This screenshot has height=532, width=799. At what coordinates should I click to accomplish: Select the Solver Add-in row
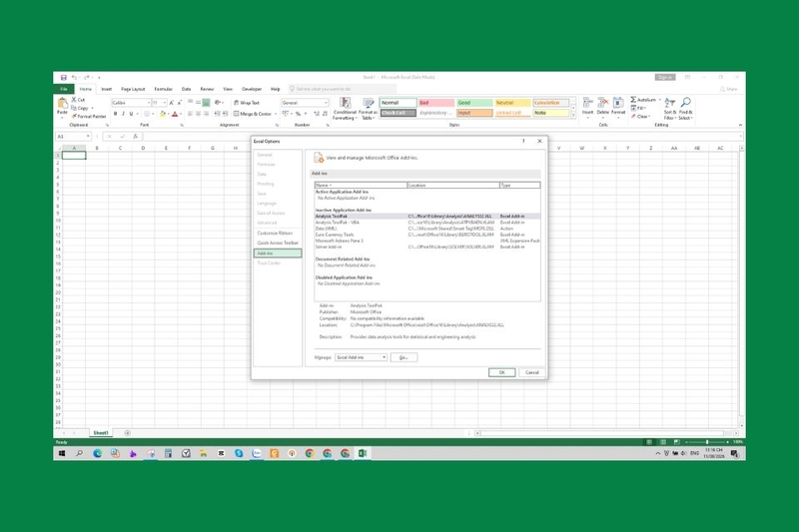click(x=427, y=247)
